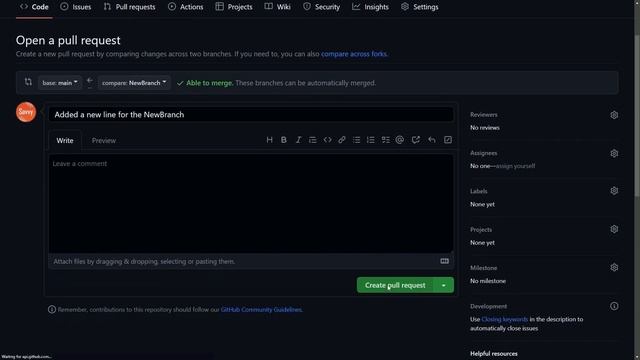The image size is (640, 360).
Task: Open GitHub Community Guidelines link
Action: tap(261, 310)
